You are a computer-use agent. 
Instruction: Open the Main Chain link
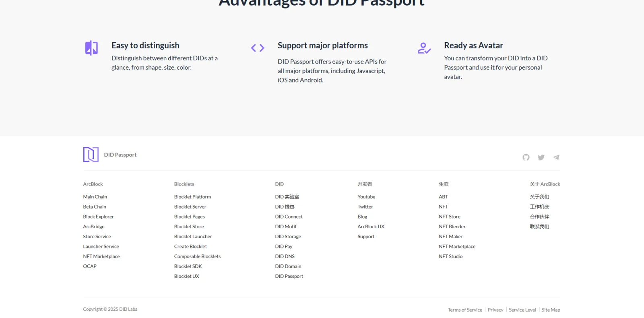point(95,197)
